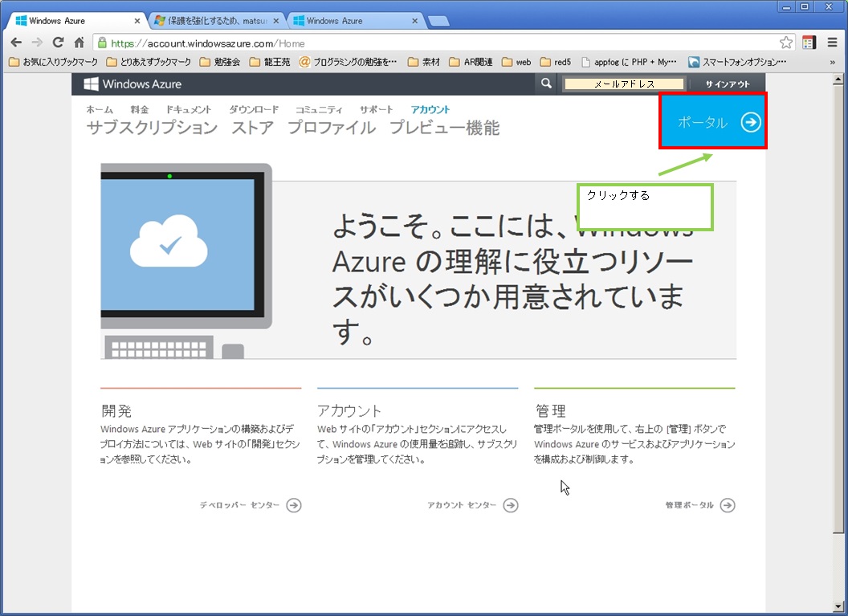This screenshot has width=848, height=616.
Task: Open the サブスクリプション section
Action: [x=152, y=128]
